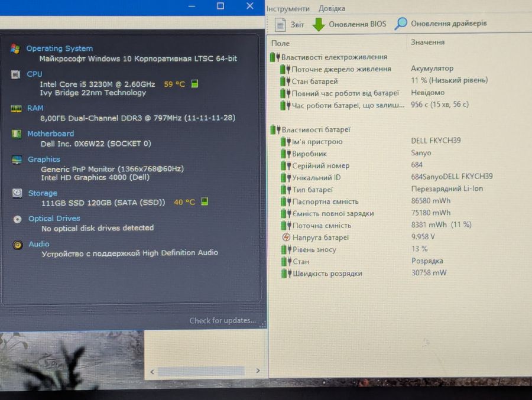Image resolution: width=532 pixels, height=400 pixels.
Task: Click the battery icon beside Властивості батареї
Action: pos(275,129)
